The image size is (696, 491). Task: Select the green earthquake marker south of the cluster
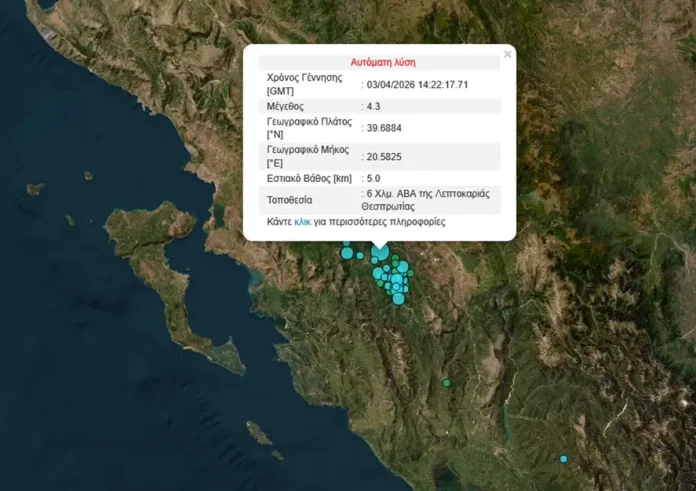click(x=447, y=383)
